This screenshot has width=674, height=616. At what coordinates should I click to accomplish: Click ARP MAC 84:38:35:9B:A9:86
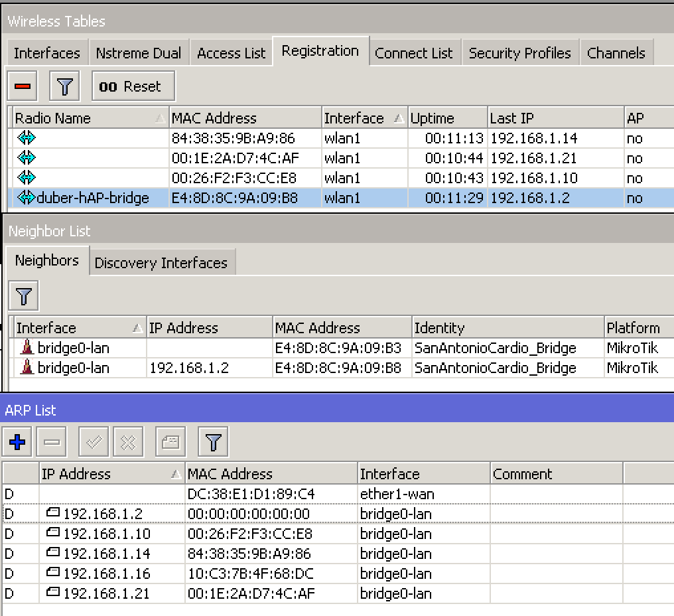point(249,554)
